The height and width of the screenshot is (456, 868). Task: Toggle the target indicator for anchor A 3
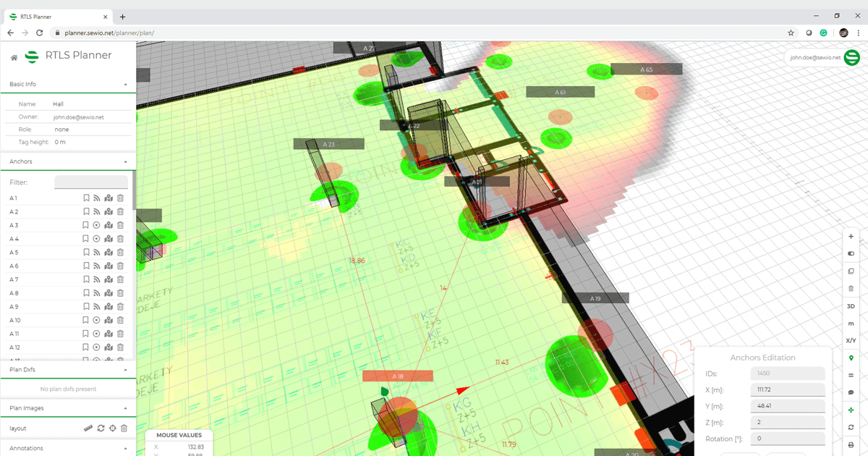97,225
